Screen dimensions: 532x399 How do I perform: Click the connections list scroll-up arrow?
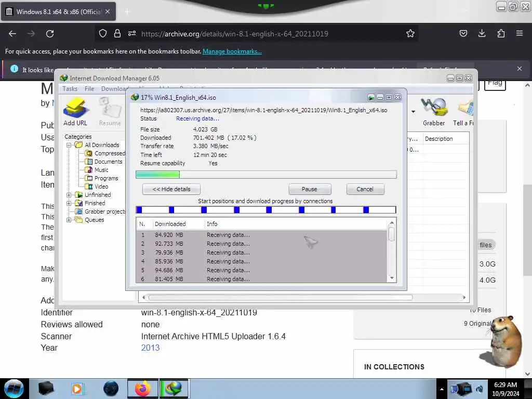coord(392,223)
